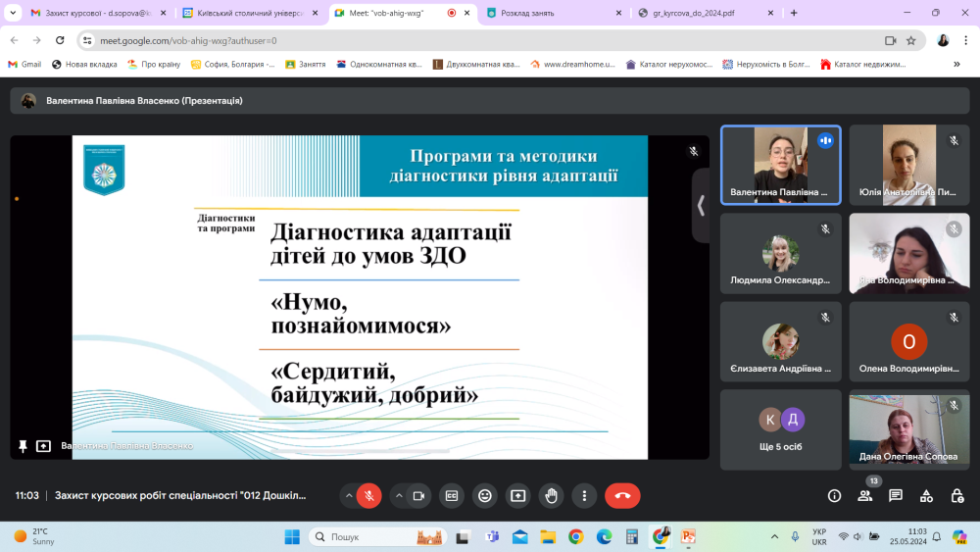Viewport: 980px width, 552px height.
Task: Collapse the participant side panel chevron
Action: coord(701,206)
